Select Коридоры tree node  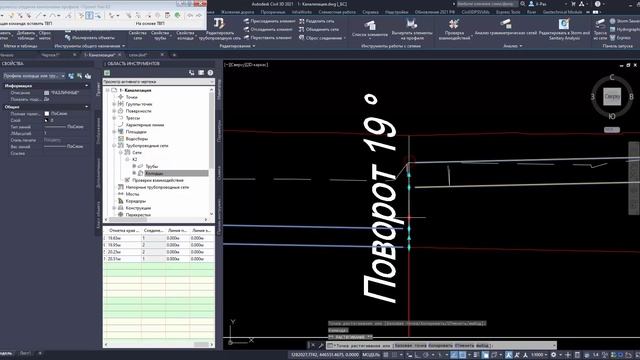136,201
